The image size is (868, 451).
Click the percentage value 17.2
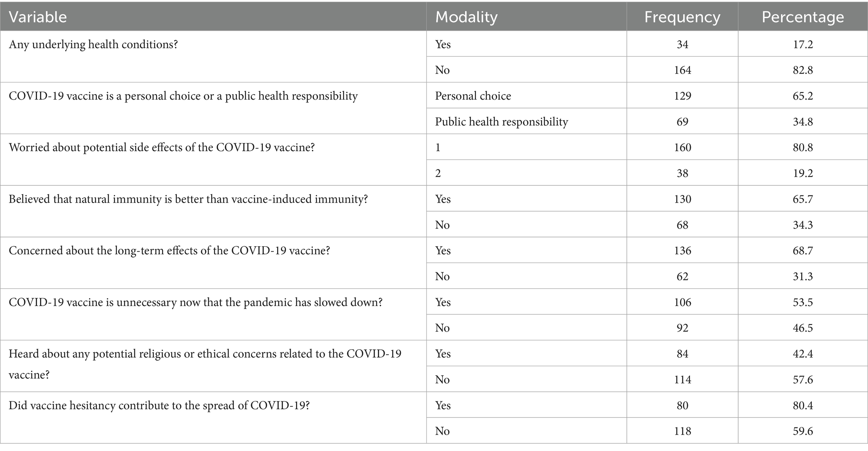[x=803, y=44]
